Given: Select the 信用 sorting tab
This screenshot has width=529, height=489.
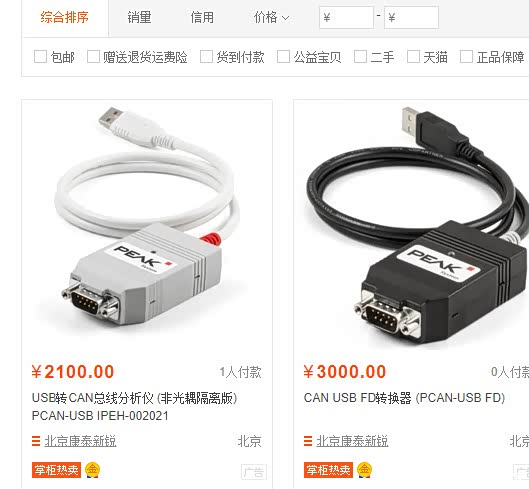Looking at the screenshot, I should [x=202, y=18].
